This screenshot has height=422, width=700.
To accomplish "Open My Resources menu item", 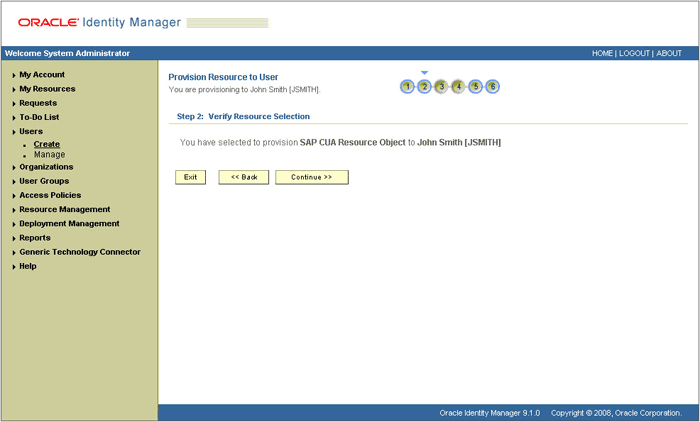I will tap(47, 89).
